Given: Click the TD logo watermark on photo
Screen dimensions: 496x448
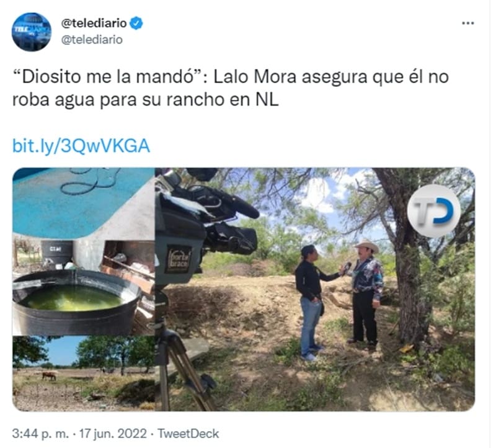Looking at the screenshot, I should click(x=433, y=211).
